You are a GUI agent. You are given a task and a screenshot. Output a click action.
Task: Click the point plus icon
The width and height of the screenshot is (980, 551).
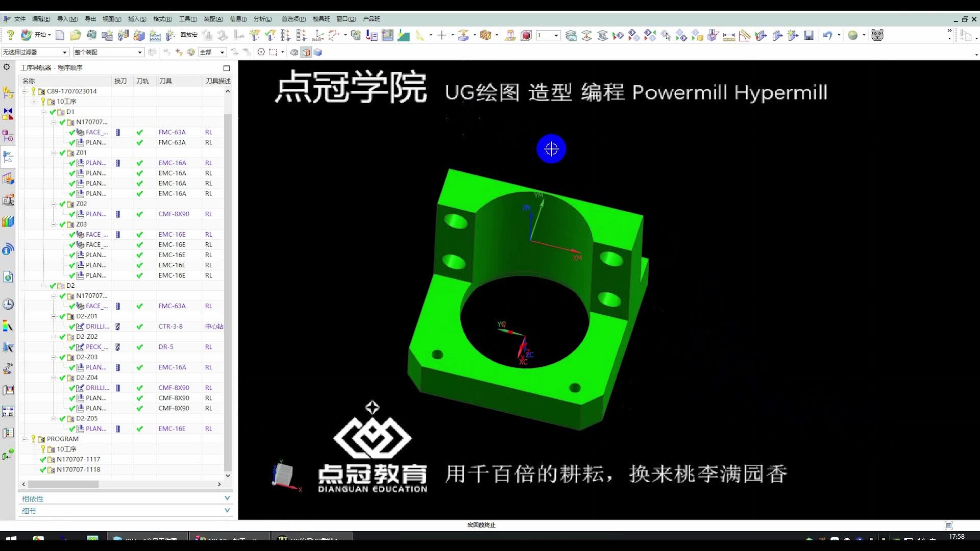pyautogui.click(x=442, y=35)
